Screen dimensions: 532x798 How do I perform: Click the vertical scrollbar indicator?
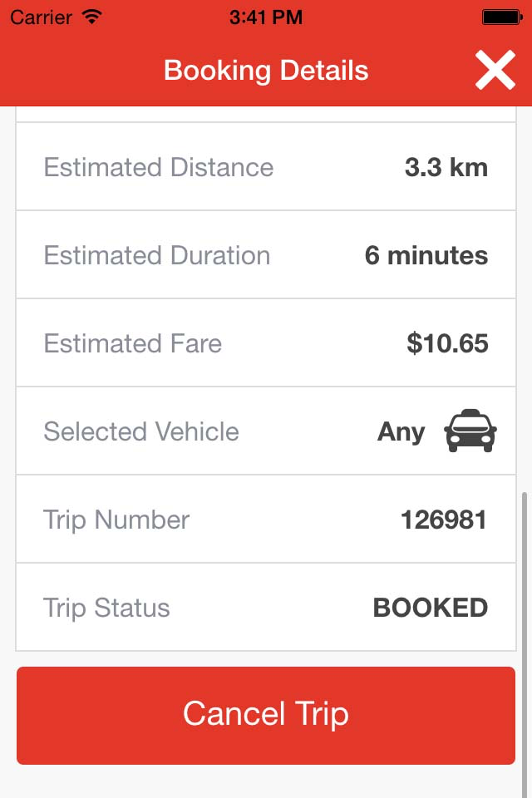point(525,643)
